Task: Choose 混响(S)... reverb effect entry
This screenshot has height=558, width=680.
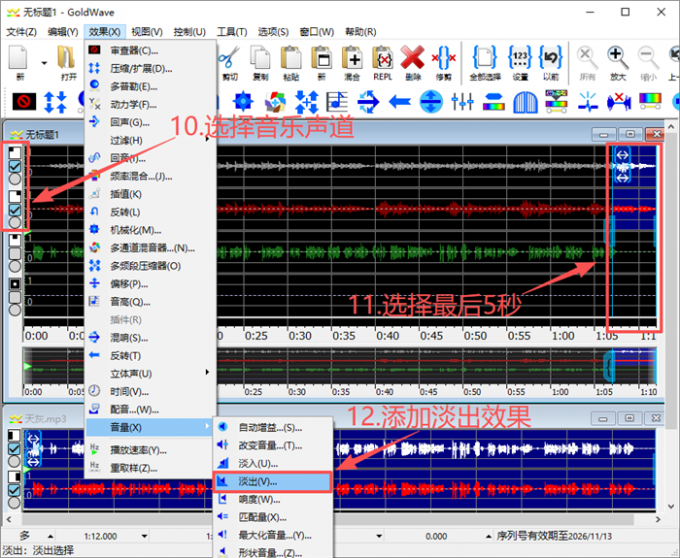Action: [150, 338]
